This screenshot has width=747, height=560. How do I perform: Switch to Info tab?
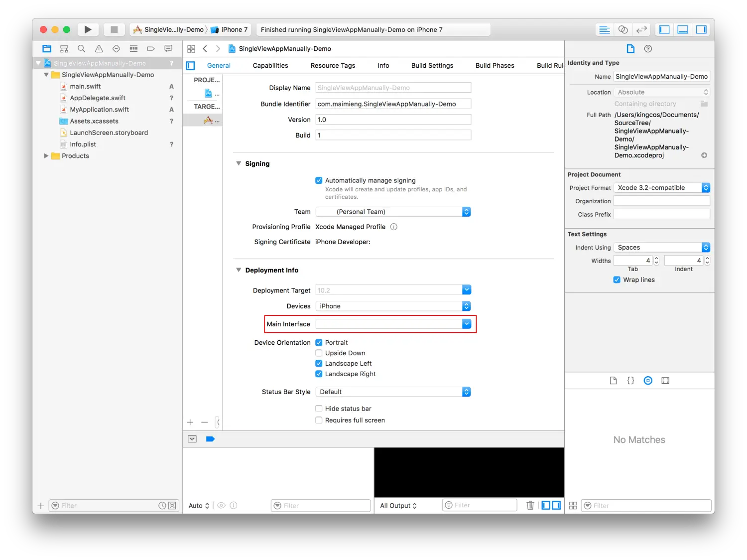tap(383, 65)
